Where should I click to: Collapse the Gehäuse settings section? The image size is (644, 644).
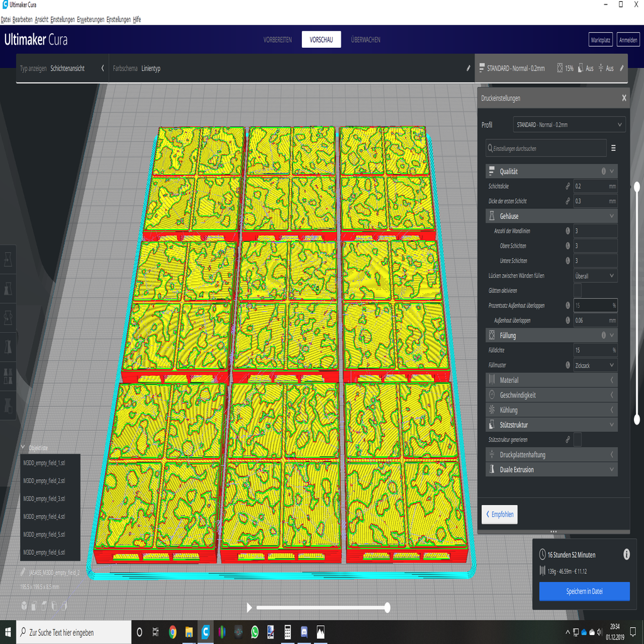click(611, 216)
